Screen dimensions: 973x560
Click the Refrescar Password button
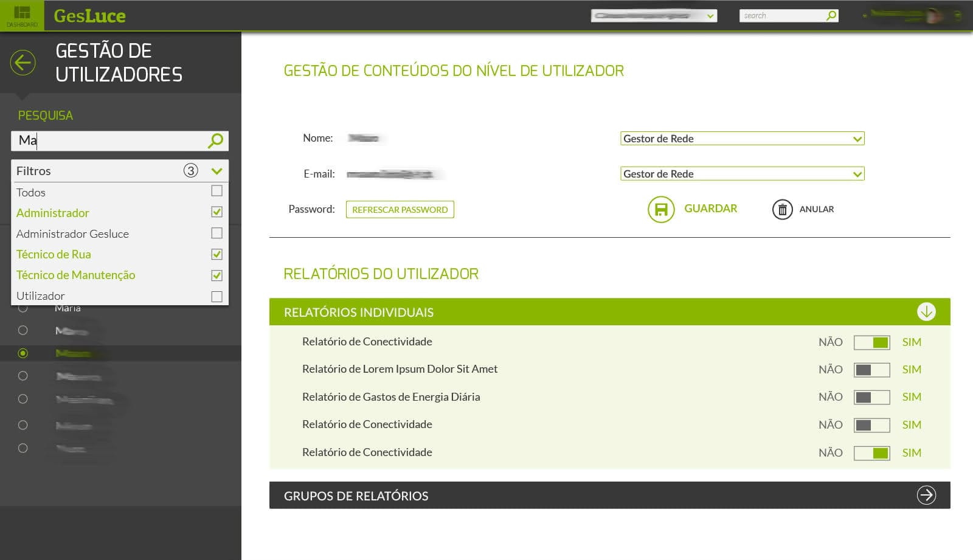pyautogui.click(x=400, y=209)
